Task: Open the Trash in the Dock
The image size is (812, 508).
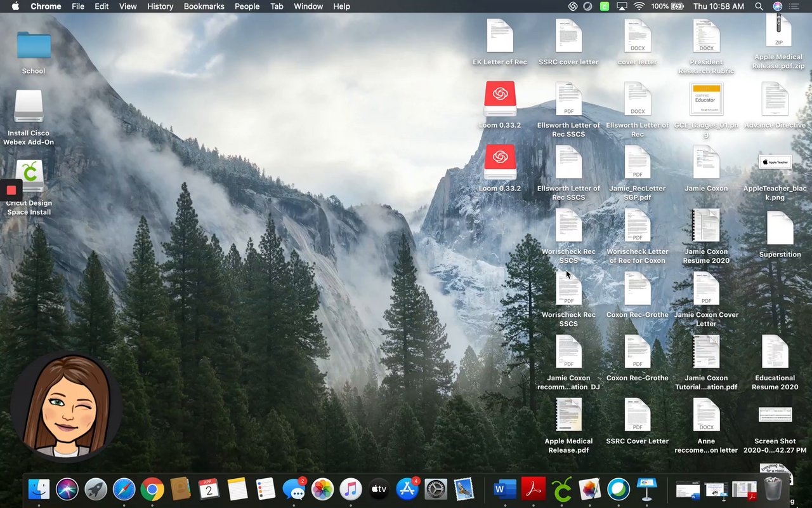Action: coord(773,489)
